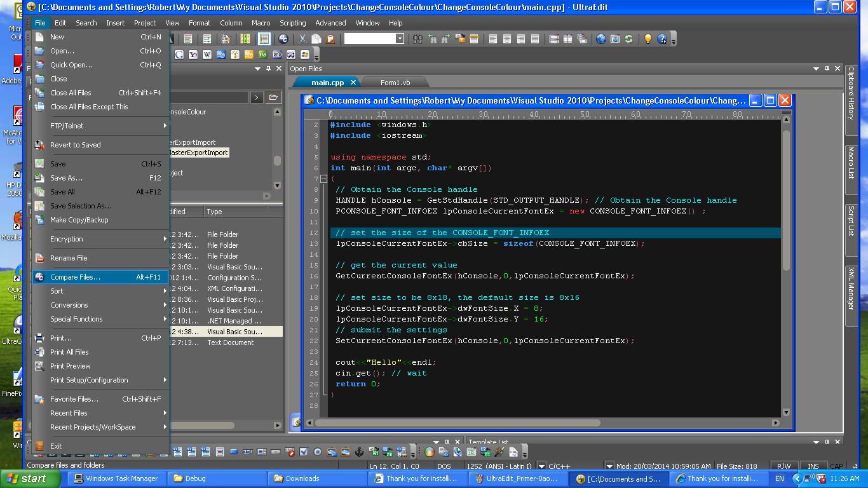Click the anchor icon in bottom toolbar

(x=359, y=452)
